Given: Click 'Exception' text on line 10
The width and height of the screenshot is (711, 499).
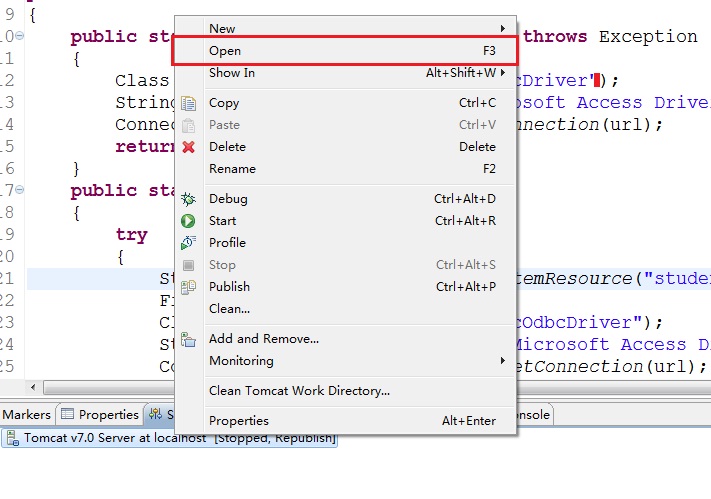Looking at the screenshot, I should click(648, 36).
